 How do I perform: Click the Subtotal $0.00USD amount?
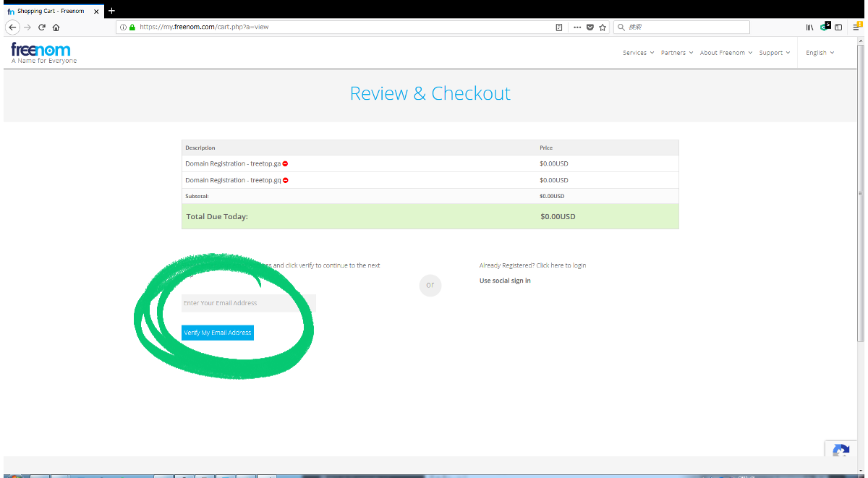pyautogui.click(x=552, y=196)
